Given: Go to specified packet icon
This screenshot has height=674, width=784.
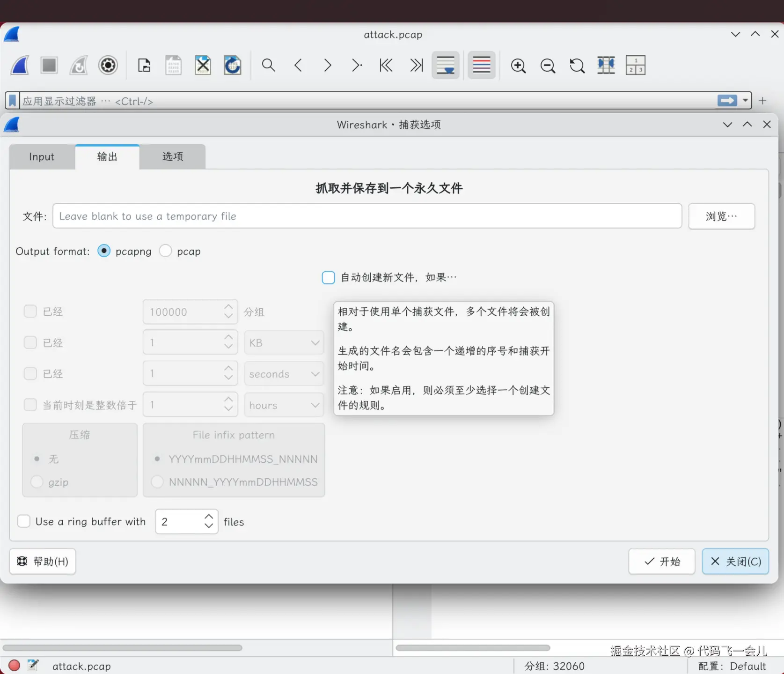Looking at the screenshot, I should coord(357,65).
